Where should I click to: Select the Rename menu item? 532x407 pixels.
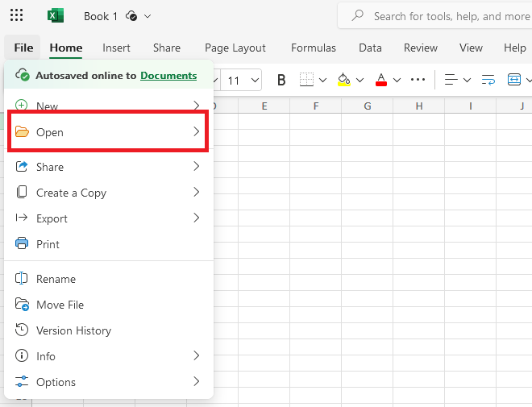109,279
